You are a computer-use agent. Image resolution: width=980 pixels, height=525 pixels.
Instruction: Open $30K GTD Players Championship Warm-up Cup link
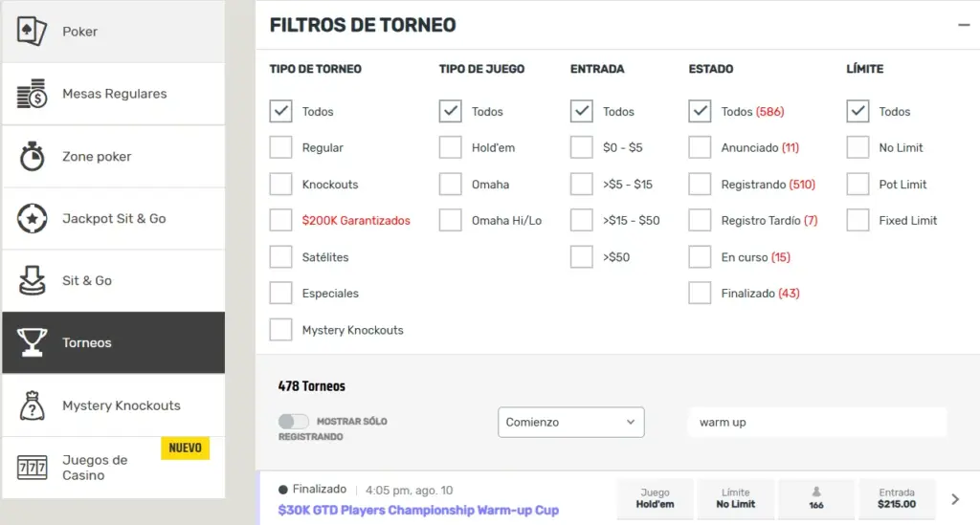418,510
